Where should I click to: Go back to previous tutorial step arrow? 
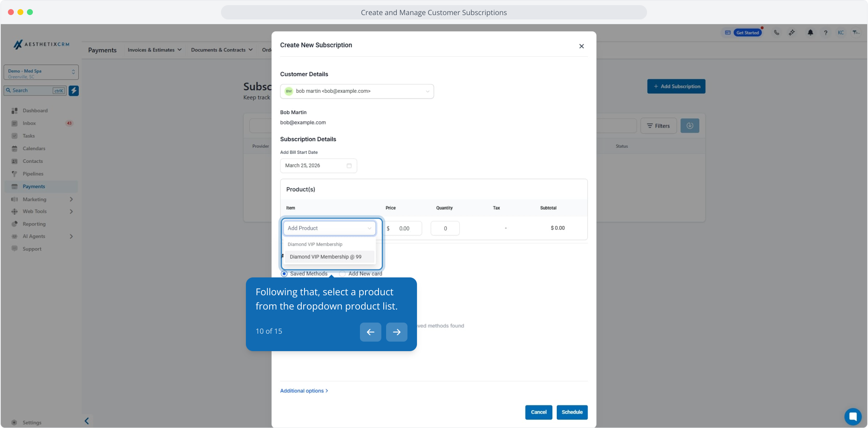[370, 332]
